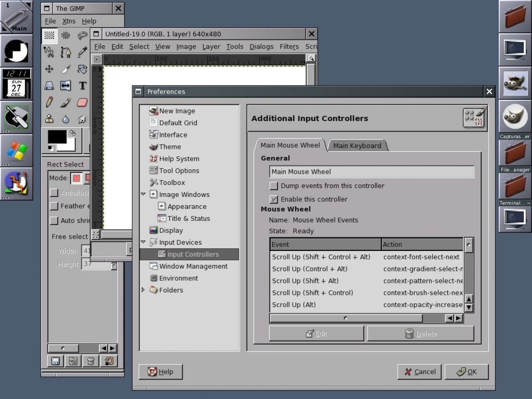Screen dimensions: 532x399
Task: Select the Pencil tool
Action: [49, 102]
